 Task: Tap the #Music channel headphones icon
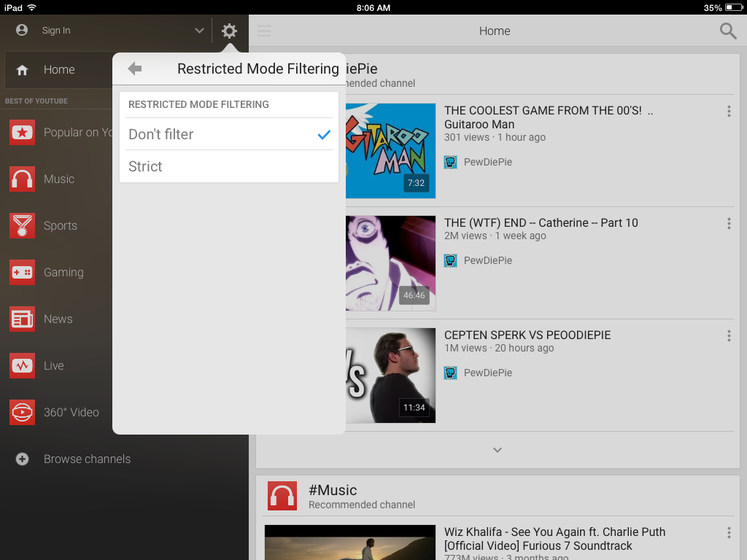[282, 496]
